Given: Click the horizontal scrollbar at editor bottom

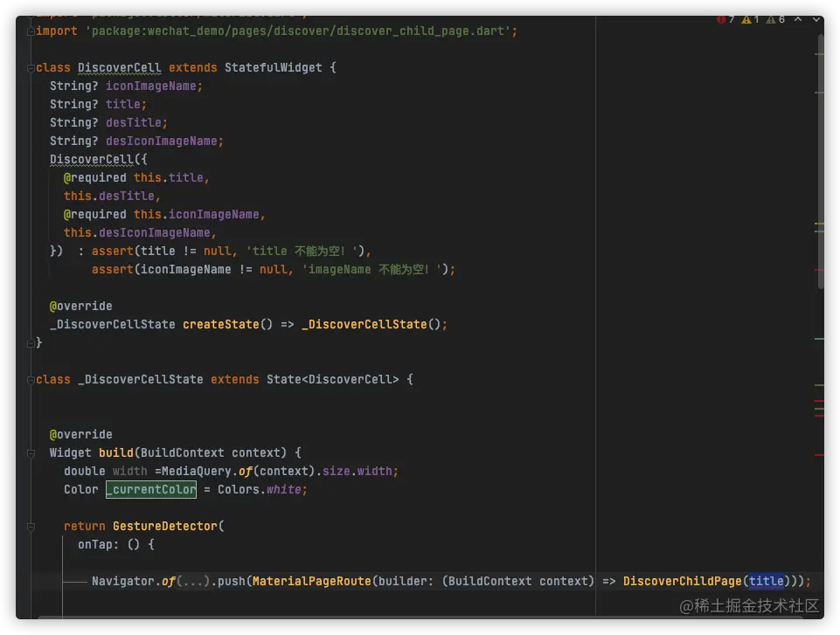Looking at the screenshot, I should (420, 618).
